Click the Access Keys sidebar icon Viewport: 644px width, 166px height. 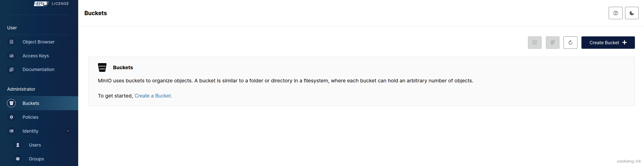coord(11,56)
